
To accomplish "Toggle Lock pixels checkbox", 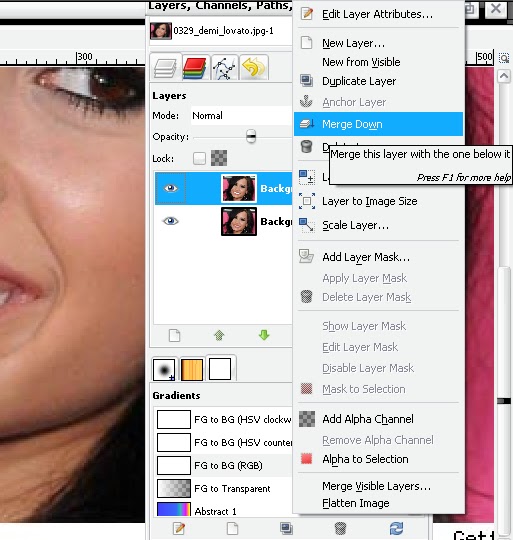I will tap(199, 158).
